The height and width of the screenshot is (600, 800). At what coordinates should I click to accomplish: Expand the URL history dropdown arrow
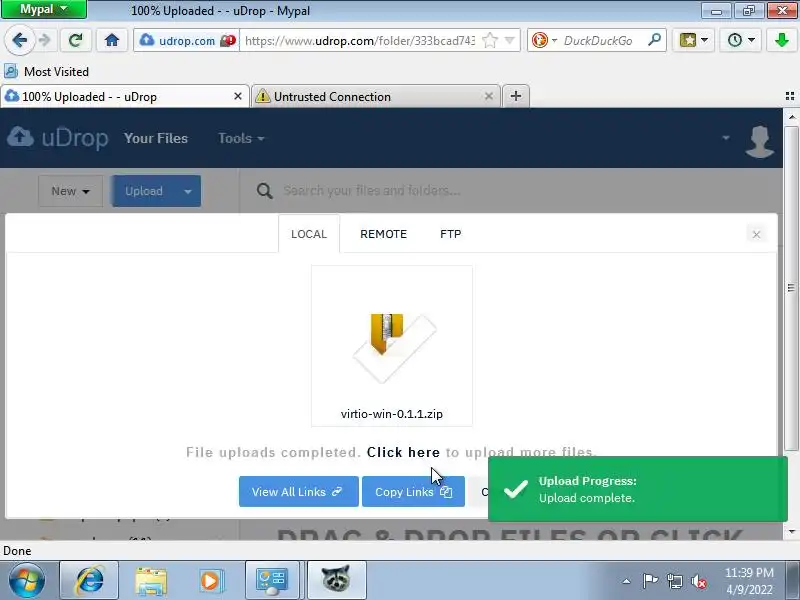click(x=509, y=40)
